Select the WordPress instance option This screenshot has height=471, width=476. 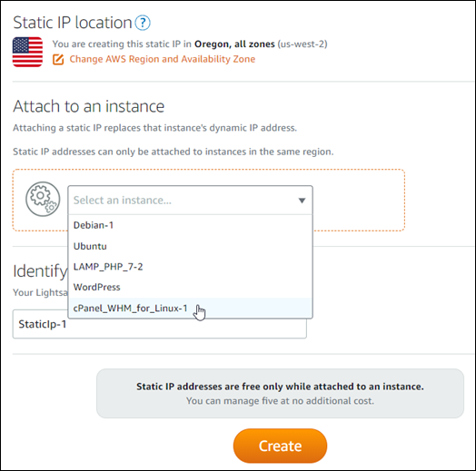point(191,287)
